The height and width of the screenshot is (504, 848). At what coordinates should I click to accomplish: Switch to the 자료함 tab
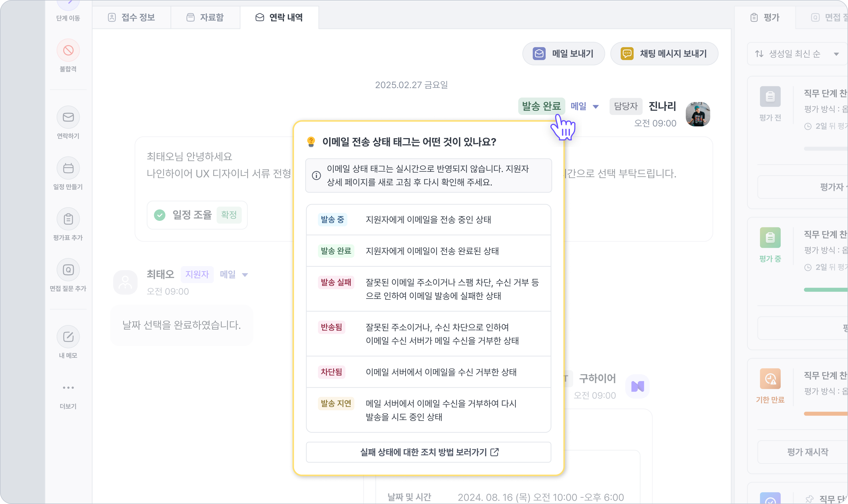pos(205,17)
